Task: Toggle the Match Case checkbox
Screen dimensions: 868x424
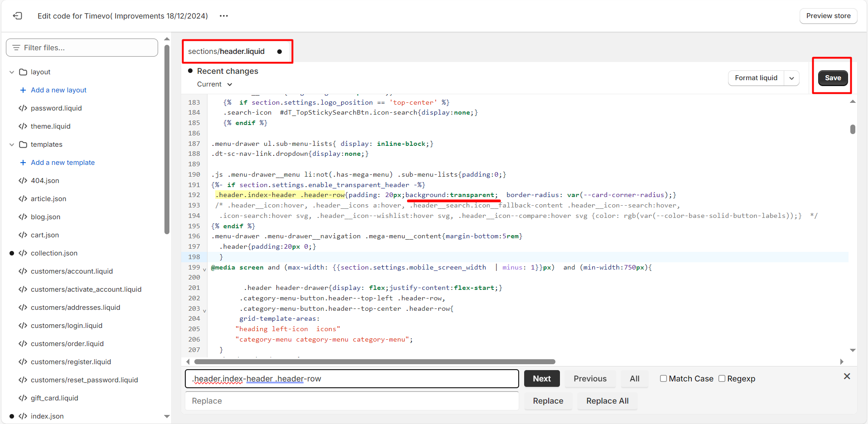Action: tap(663, 378)
